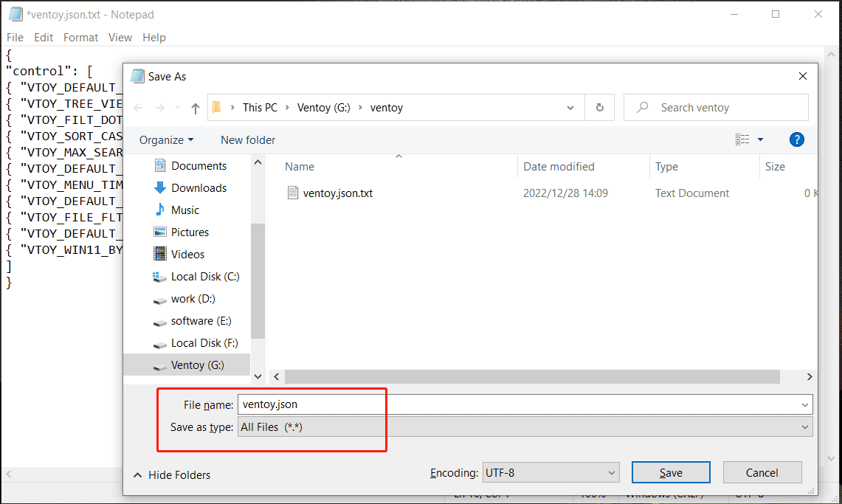Open the Notepad File menu
842x504 pixels.
pyautogui.click(x=15, y=38)
